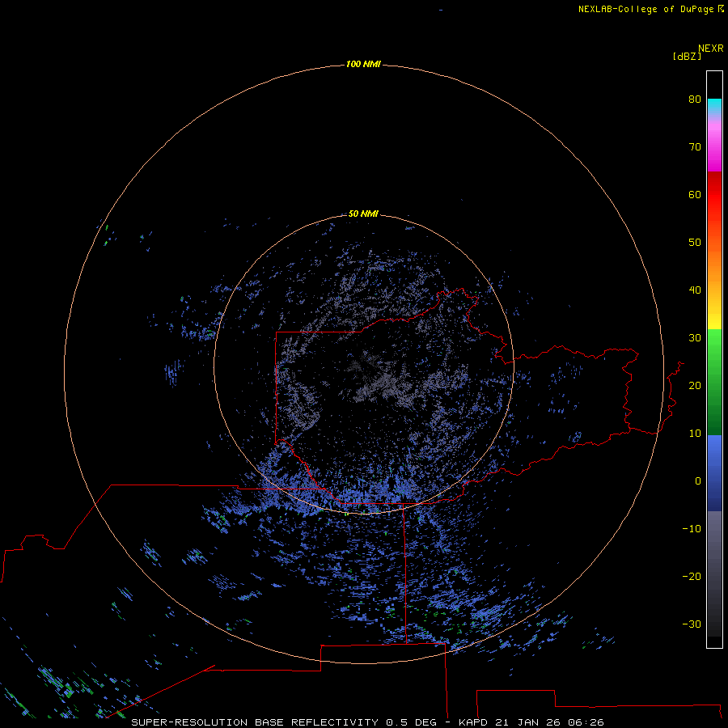Click the -20 dBZ scale value
The image size is (728, 728).
[x=692, y=576]
